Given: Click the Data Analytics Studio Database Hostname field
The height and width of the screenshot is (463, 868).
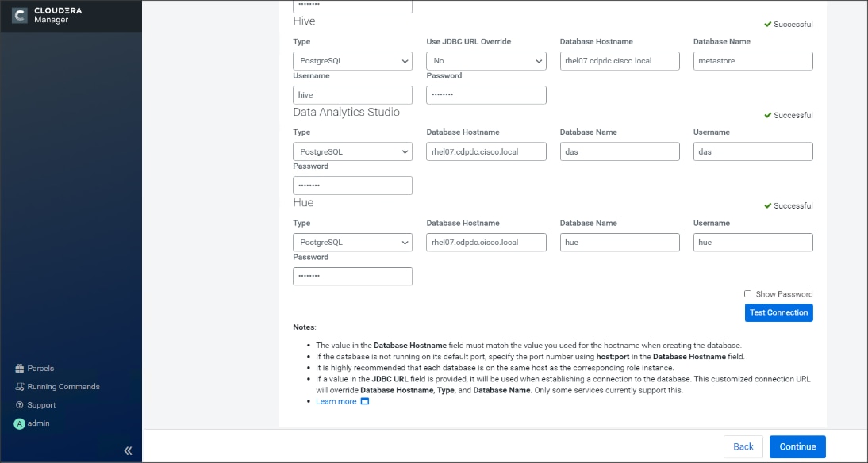Looking at the screenshot, I should 486,151.
